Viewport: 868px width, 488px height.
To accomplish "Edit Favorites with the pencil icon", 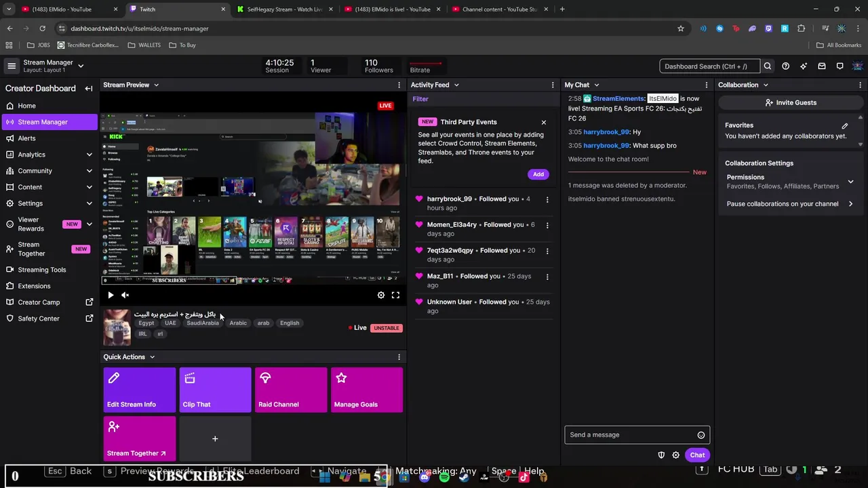I will (845, 125).
